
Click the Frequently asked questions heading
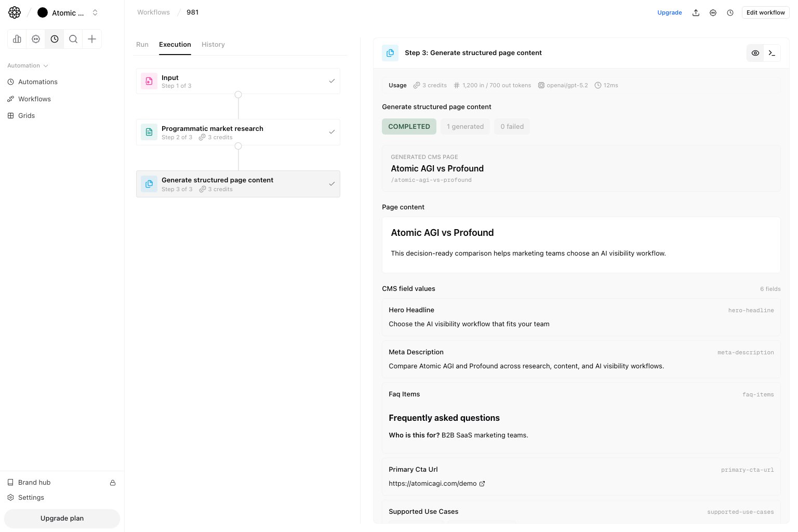444,418
